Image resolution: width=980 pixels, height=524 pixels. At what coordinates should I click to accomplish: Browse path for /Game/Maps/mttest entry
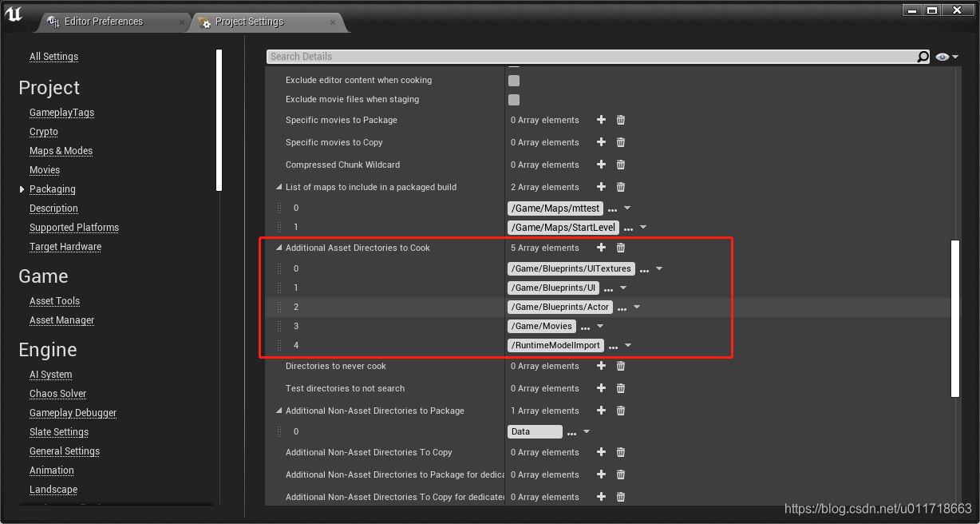pyautogui.click(x=612, y=209)
